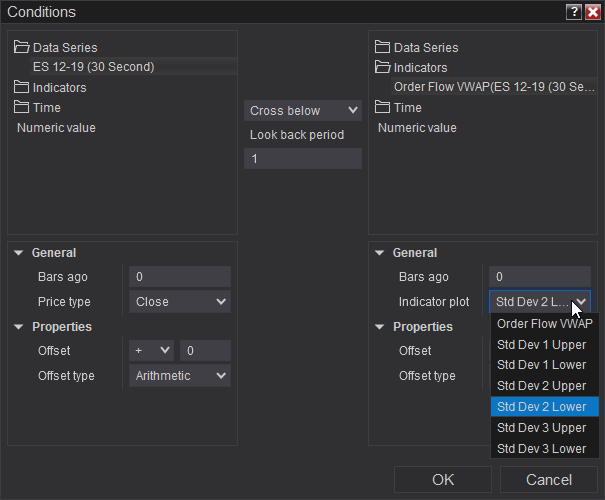Click the left Time folder icon
The width and height of the screenshot is (605, 500).
[x=22, y=107]
